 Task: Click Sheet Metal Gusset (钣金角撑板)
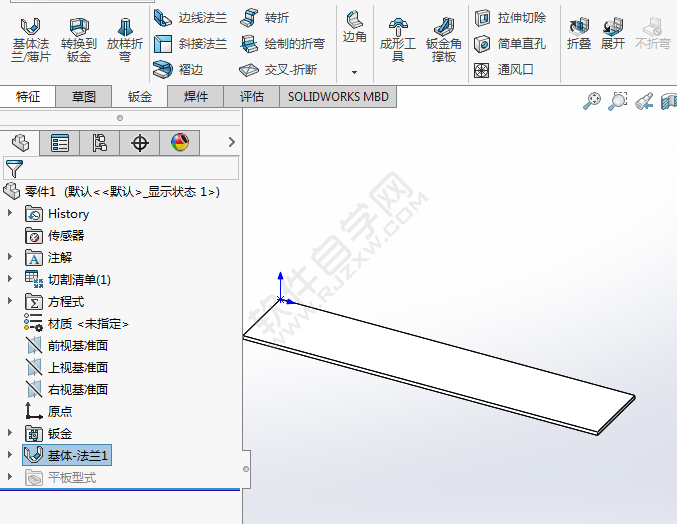point(443,41)
